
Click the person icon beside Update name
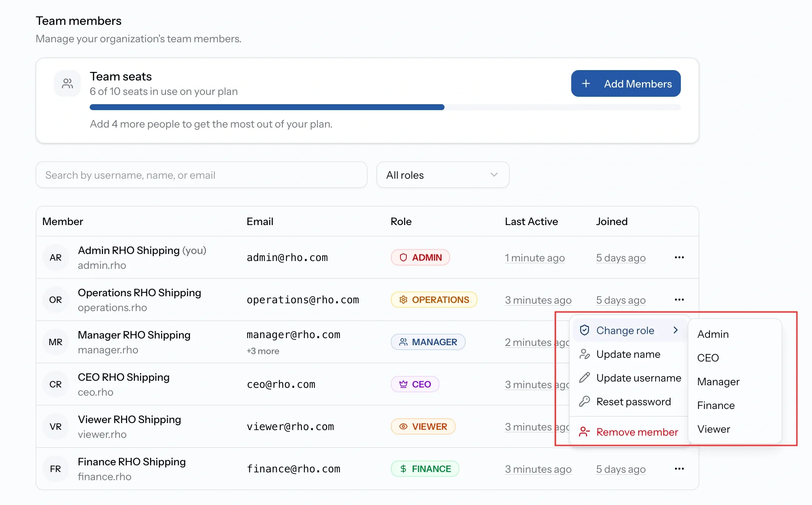click(x=585, y=354)
